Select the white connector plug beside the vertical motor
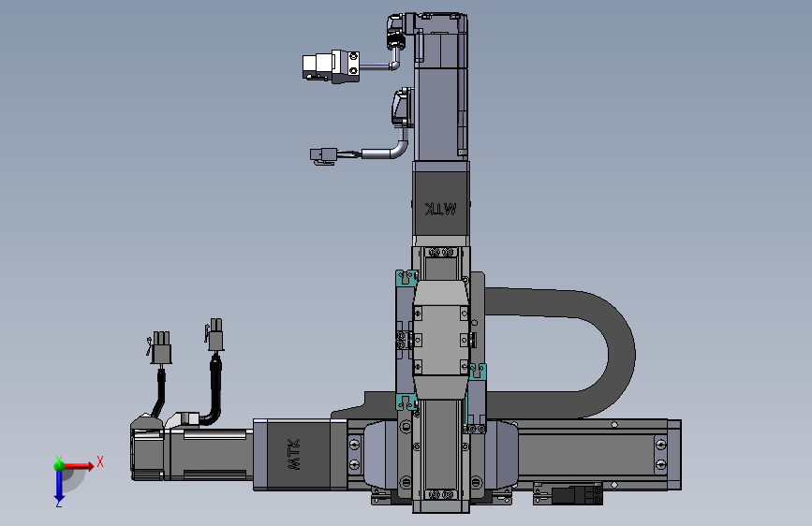Screen dimensions: 812x526 tap(331, 66)
